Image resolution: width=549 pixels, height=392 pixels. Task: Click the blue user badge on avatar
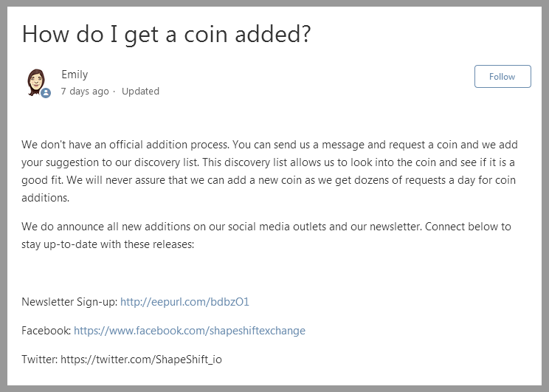46,93
